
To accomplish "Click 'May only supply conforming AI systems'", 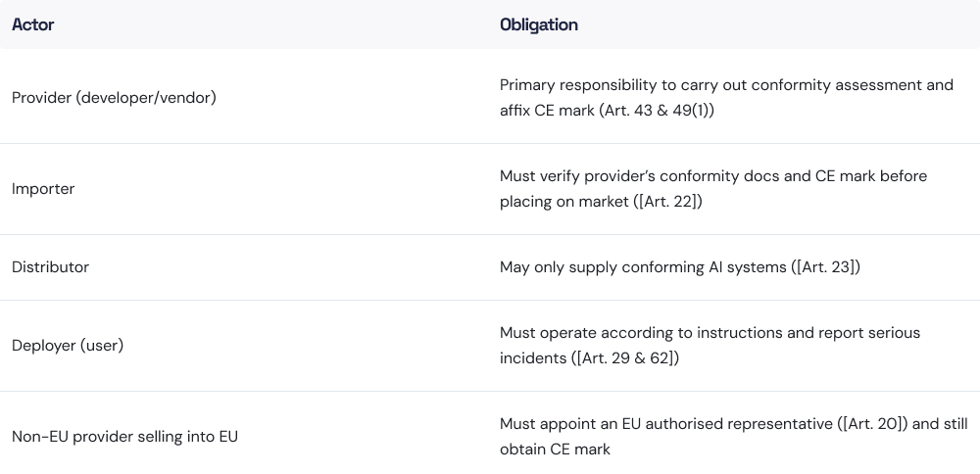I will coord(642,267).
